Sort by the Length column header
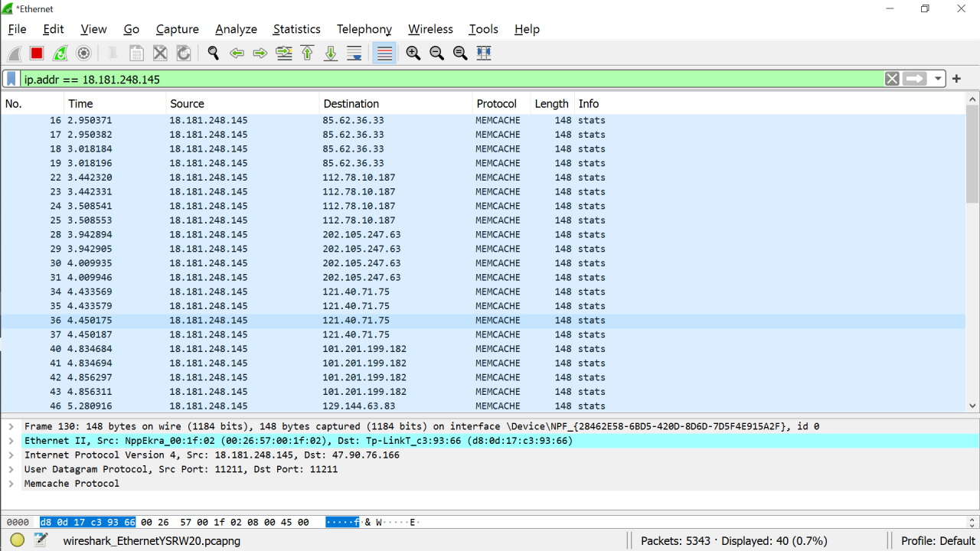Screen dimensions: 980x551 click(x=552, y=103)
